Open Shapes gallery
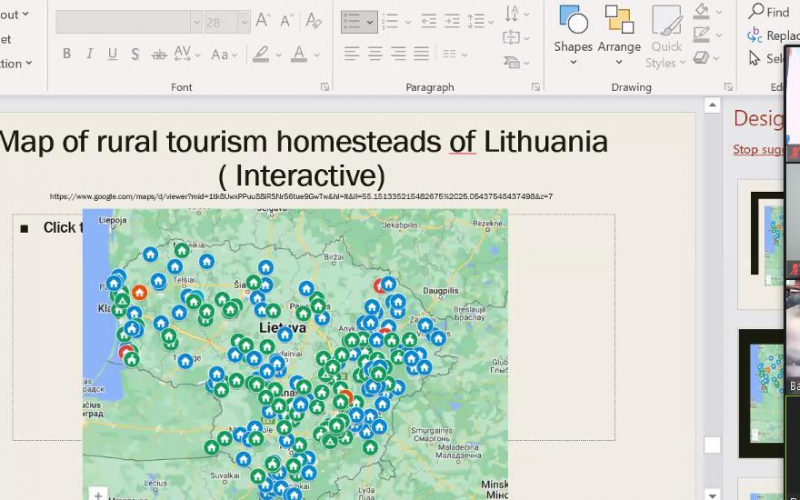The width and height of the screenshot is (800, 500). click(x=573, y=35)
